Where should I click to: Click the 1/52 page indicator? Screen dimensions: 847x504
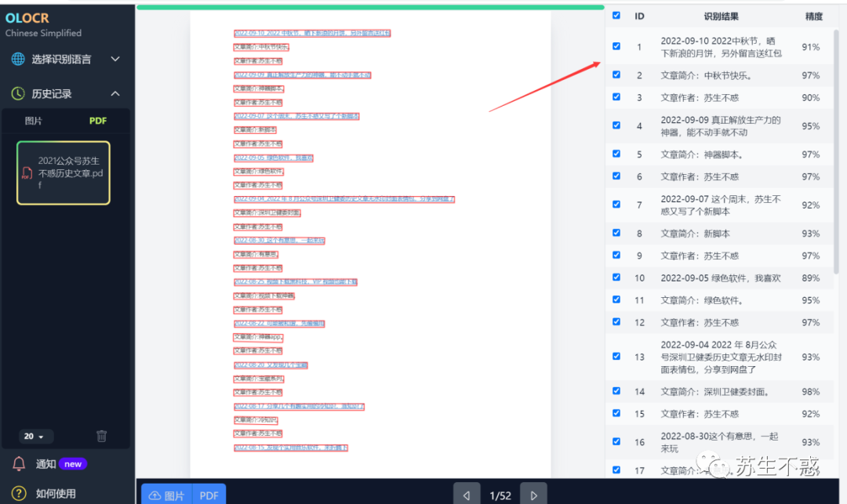(x=500, y=495)
